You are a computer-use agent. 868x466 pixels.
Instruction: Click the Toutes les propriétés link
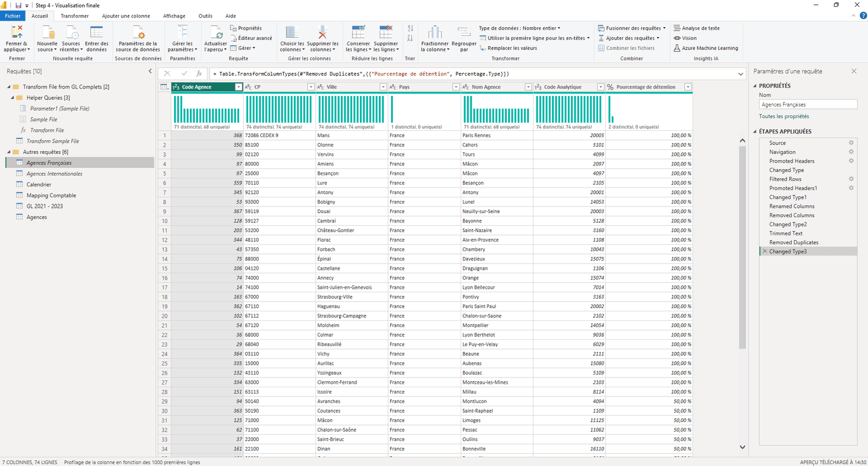[784, 116]
